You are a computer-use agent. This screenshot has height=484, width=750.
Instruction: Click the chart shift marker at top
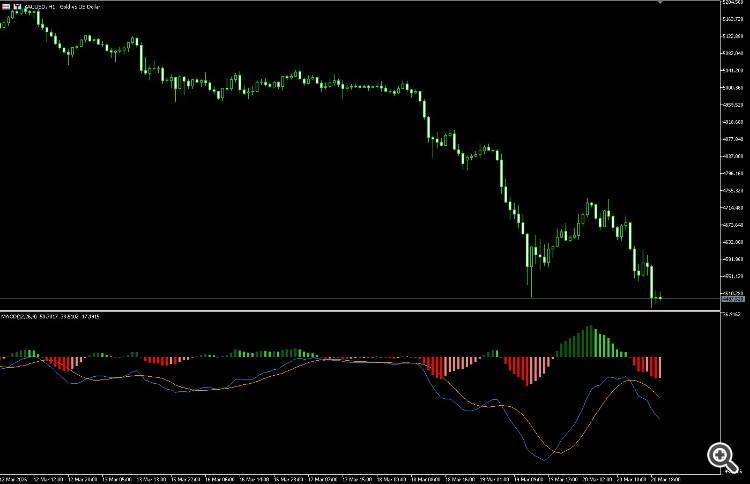(660, 2)
